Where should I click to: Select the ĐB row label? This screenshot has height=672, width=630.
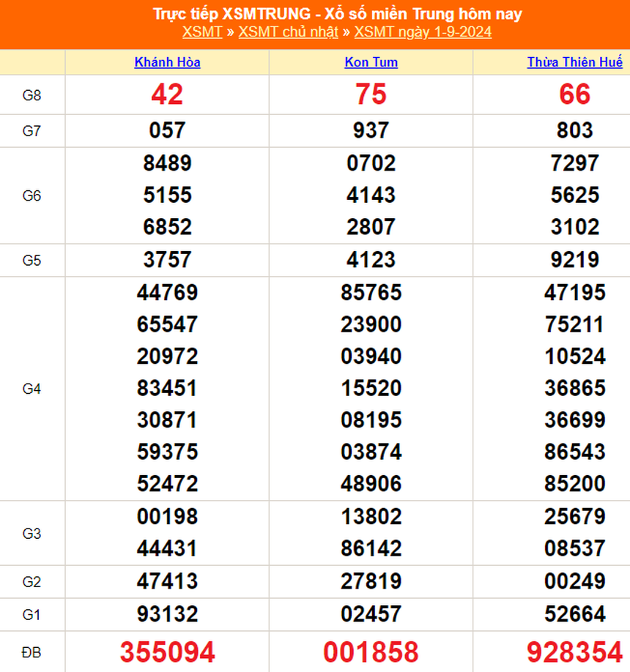tap(31, 652)
